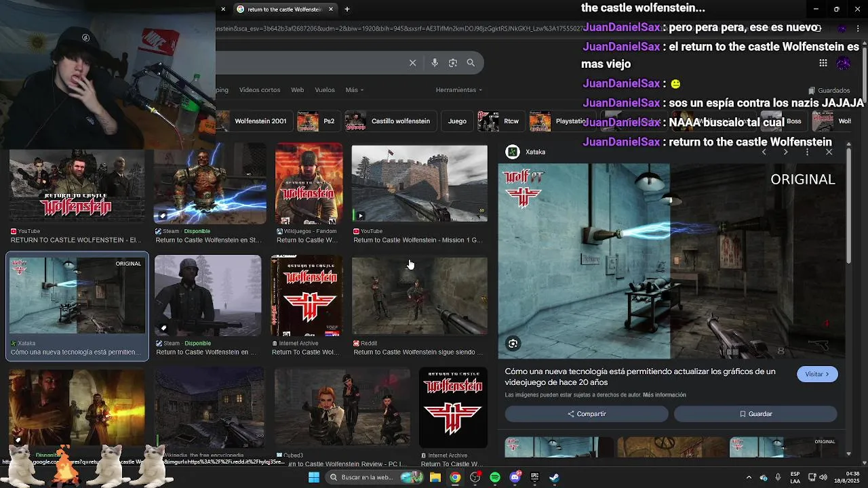Click the Guardar save button
Screen dimensions: 868x488
coord(755,413)
